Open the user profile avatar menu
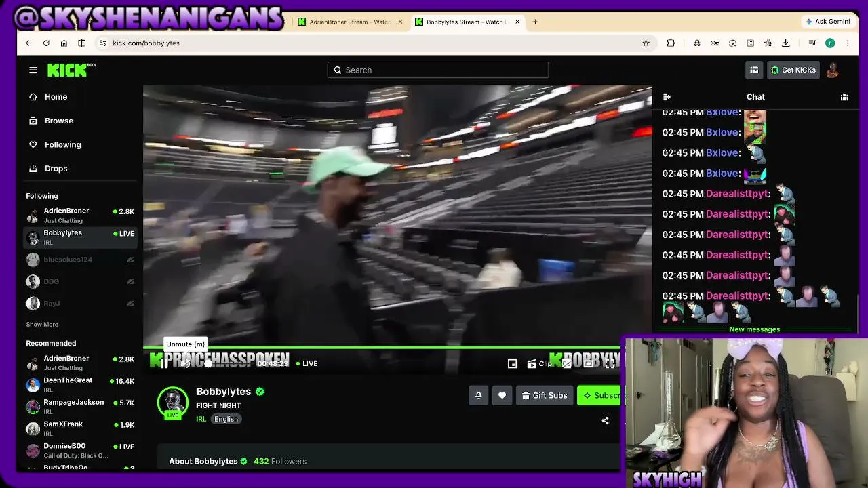 click(x=833, y=70)
